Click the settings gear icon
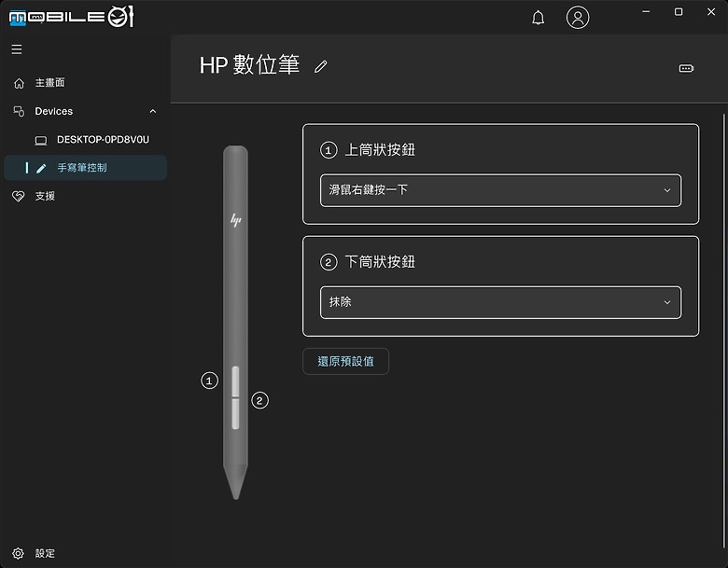728x568 pixels. pos(18,553)
